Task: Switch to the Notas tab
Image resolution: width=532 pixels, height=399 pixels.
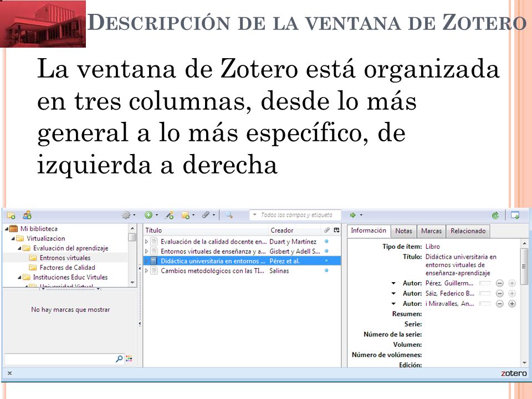Action: [404, 231]
